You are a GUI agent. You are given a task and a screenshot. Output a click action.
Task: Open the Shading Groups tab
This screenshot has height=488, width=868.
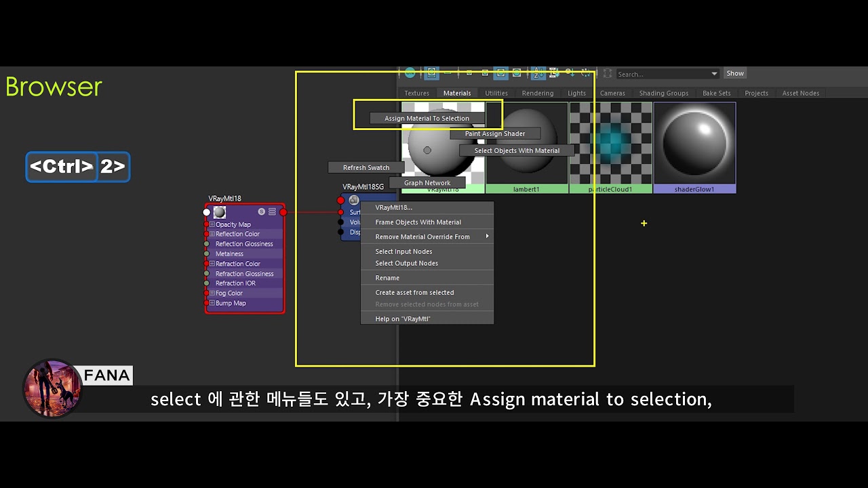(x=663, y=93)
